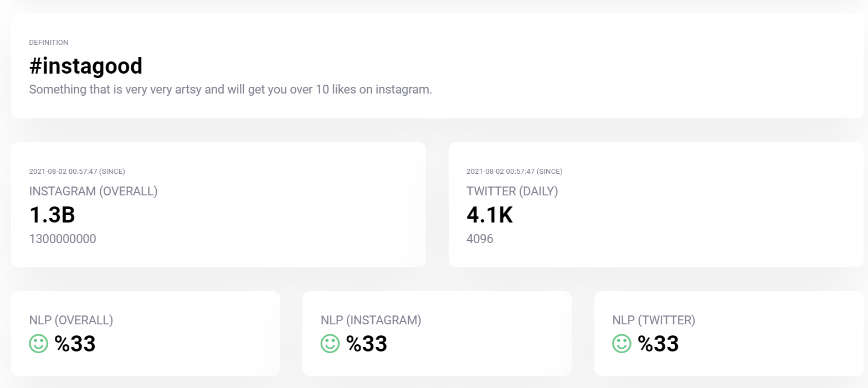Viewport: 868px width, 388px height.
Task: Click the %33 value under NLP (Twitter)
Action: click(658, 344)
